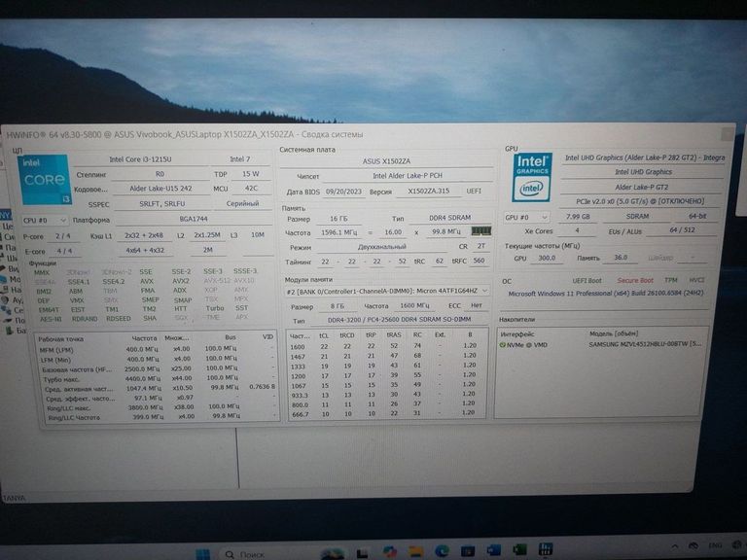Open the OneDrive cloud tray icon
747x560 pixels.
tap(694, 545)
